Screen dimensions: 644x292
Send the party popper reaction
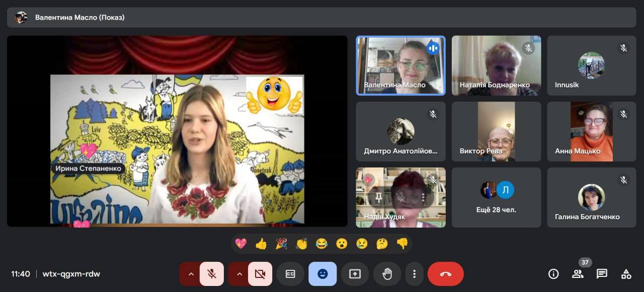(281, 244)
